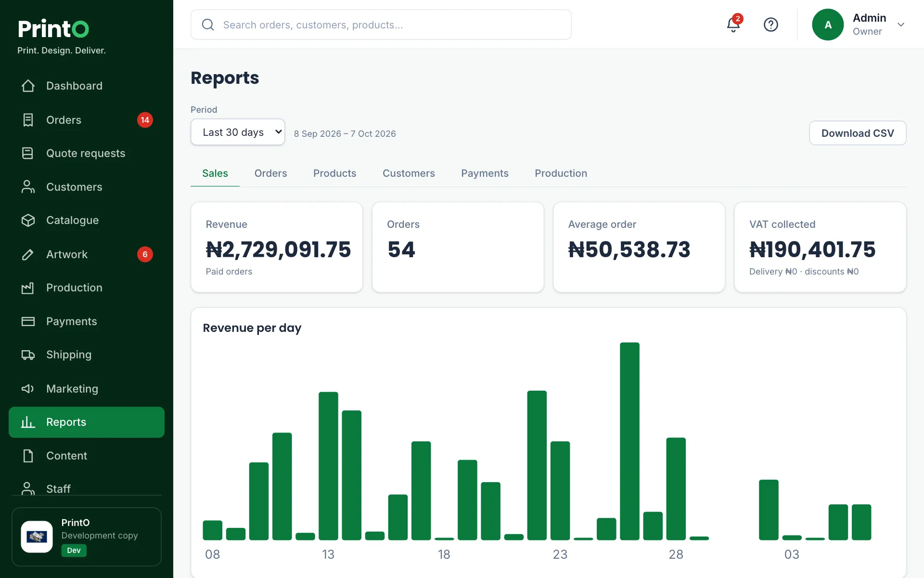Open the Catalogue box icon
The width and height of the screenshot is (924, 578).
(28, 220)
